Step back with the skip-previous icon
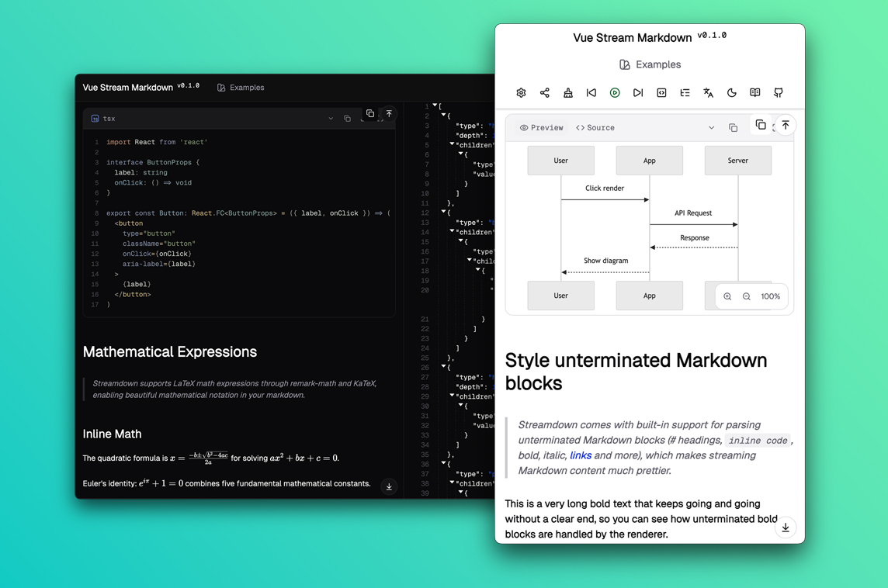Image resolution: width=888 pixels, height=588 pixels. [591, 93]
